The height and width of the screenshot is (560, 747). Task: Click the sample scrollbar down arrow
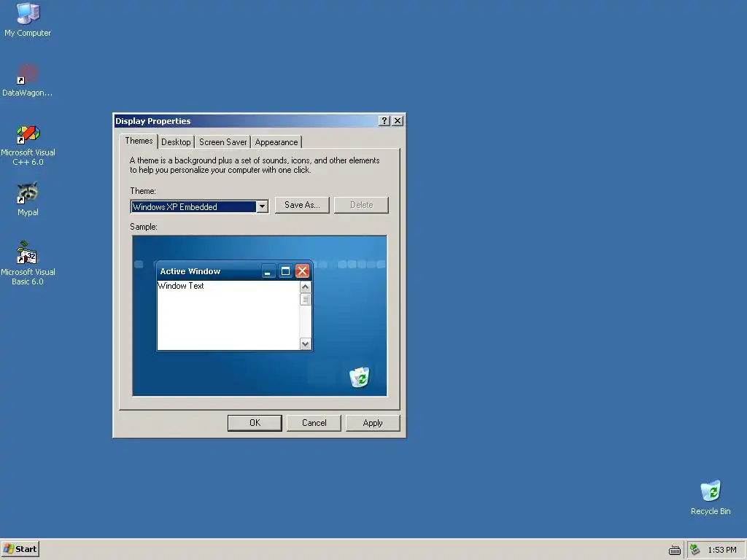tap(306, 344)
